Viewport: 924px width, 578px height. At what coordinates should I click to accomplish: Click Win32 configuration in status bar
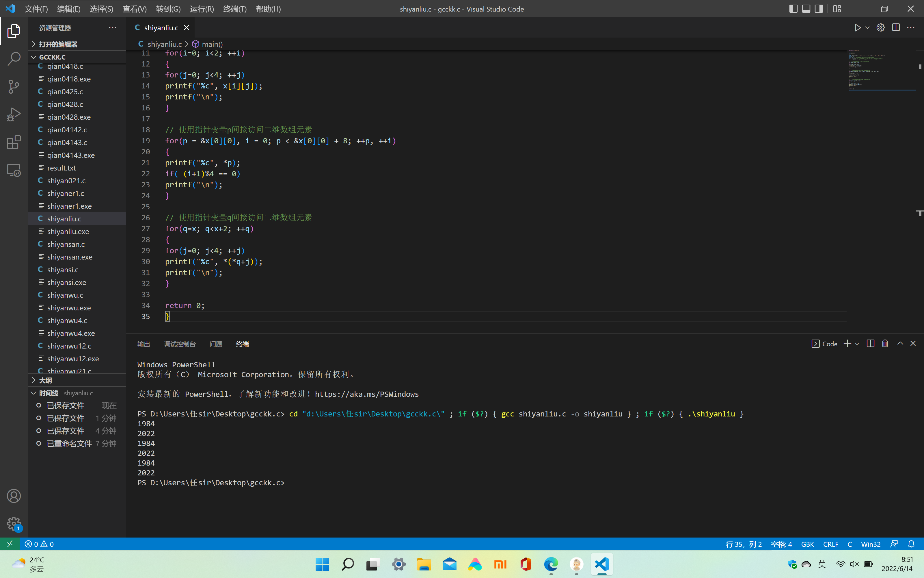click(x=871, y=544)
